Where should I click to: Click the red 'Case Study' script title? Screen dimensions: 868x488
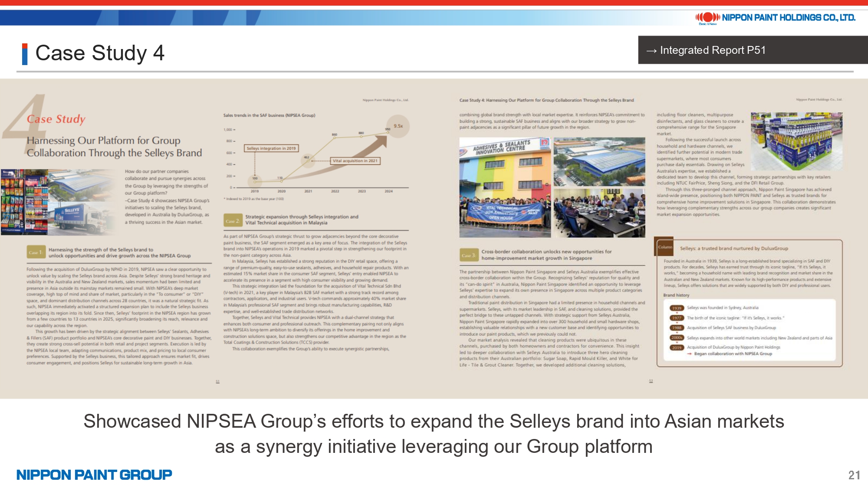coord(56,118)
